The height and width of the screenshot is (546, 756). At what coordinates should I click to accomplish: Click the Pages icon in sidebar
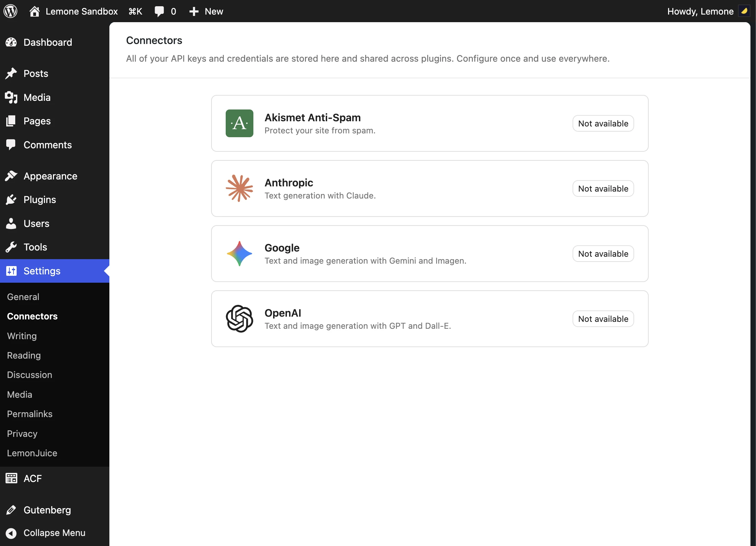pos(11,121)
